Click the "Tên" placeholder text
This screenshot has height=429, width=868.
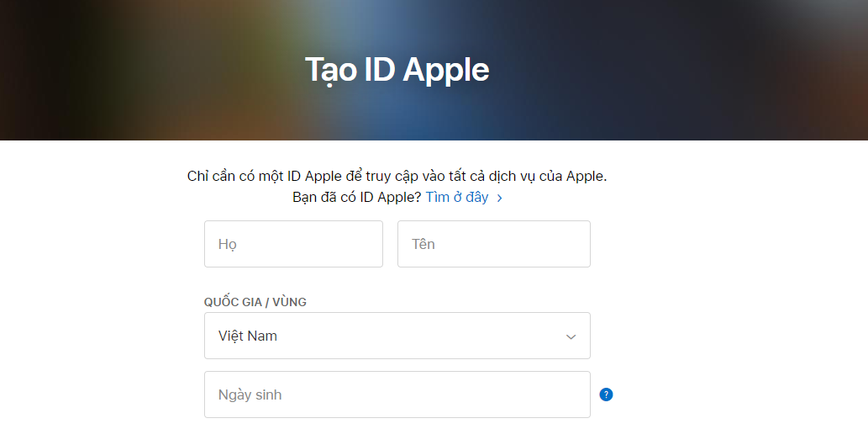tap(423, 244)
